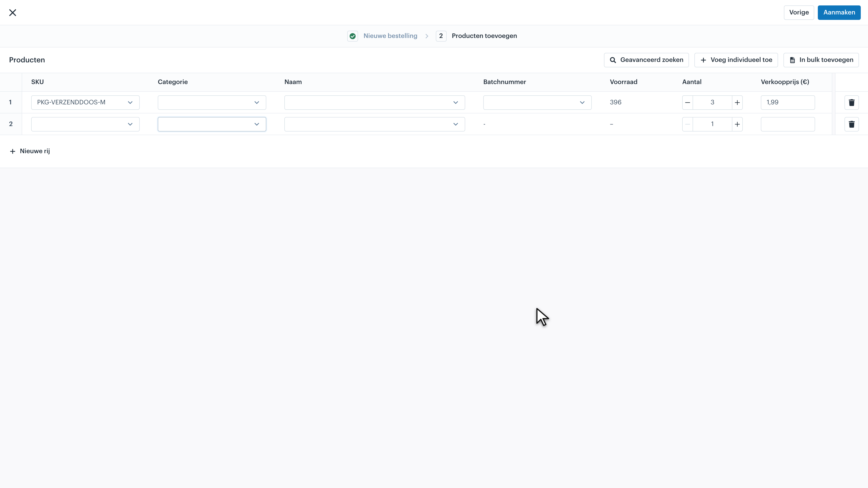The width and height of the screenshot is (868, 488).
Task: Decrease the quantity in row 1
Action: point(688,102)
